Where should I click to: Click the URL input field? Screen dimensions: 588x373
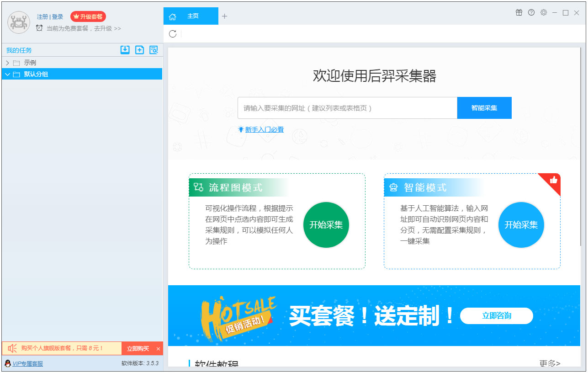pos(347,107)
